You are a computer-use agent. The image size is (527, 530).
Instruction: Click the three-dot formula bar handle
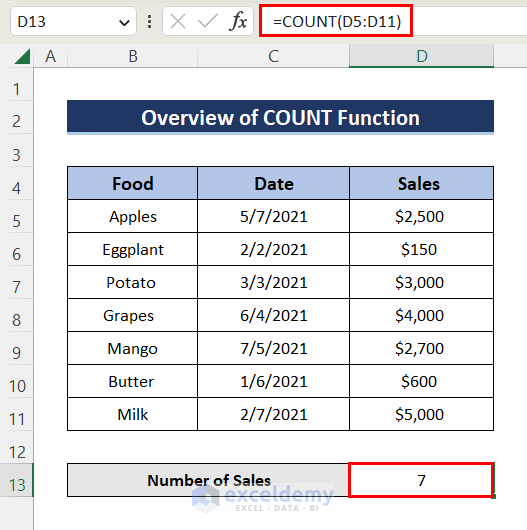point(149,22)
